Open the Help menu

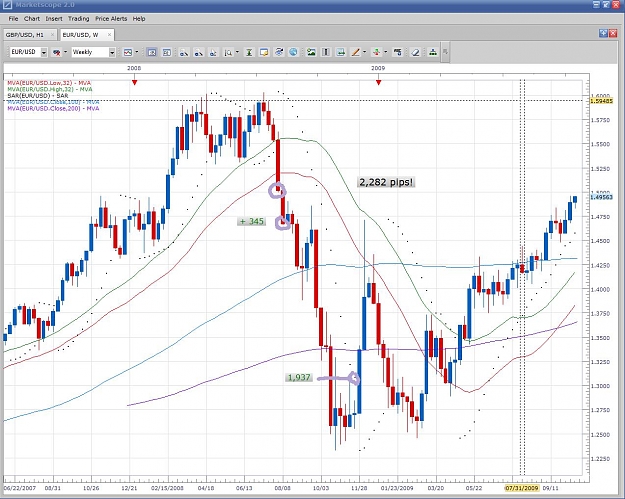tap(139, 19)
